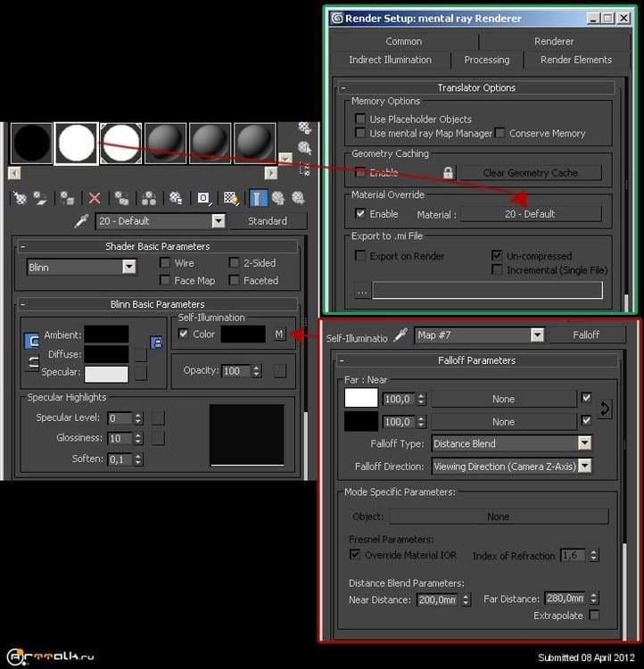Toggle Incremental (Single File) checkbox
This screenshot has width=644, height=669.
pyautogui.click(x=497, y=269)
